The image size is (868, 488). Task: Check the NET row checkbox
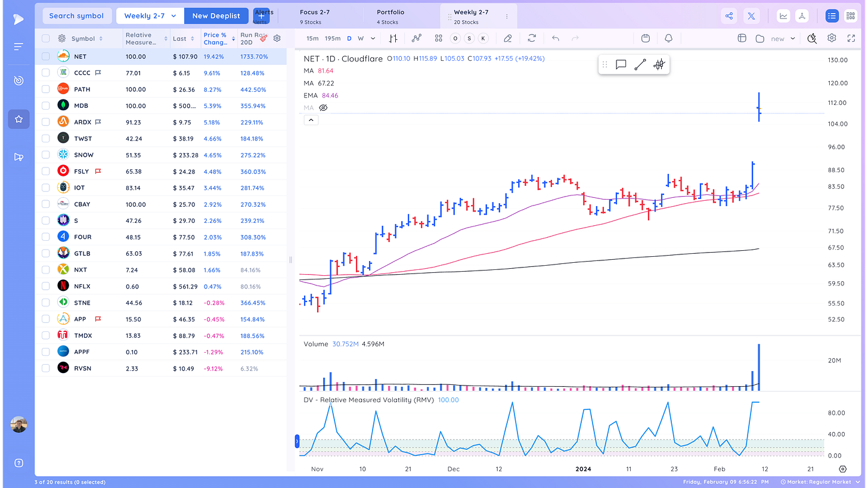point(46,57)
